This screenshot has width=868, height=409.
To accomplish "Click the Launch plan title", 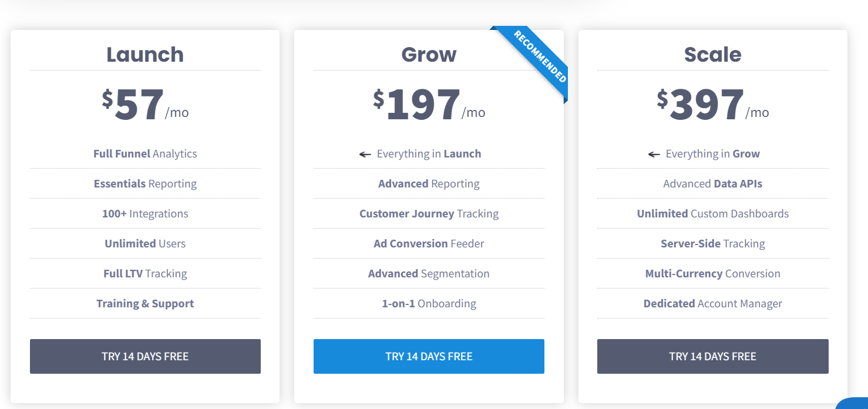I will pyautogui.click(x=145, y=55).
